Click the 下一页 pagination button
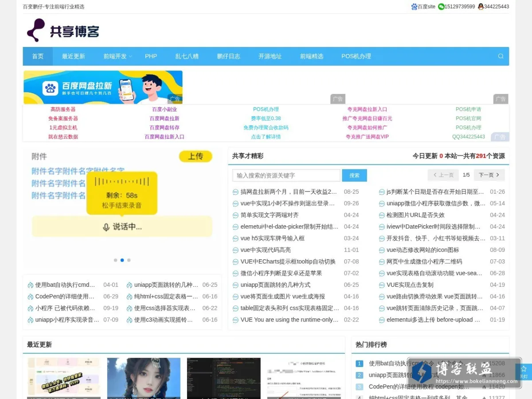Screen dimensions: 532x399 [489, 175]
